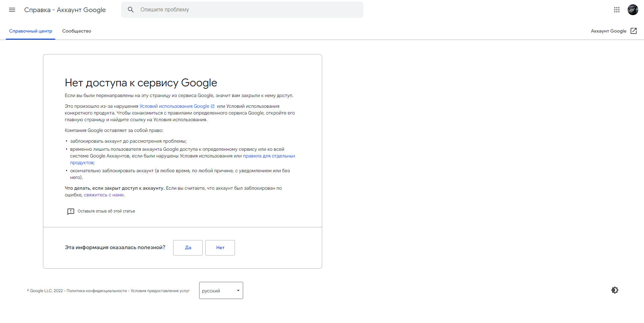Click the heading Нет доступа к сервису Google
Screen dimensions: 644x323
pyautogui.click(x=141, y=83)
